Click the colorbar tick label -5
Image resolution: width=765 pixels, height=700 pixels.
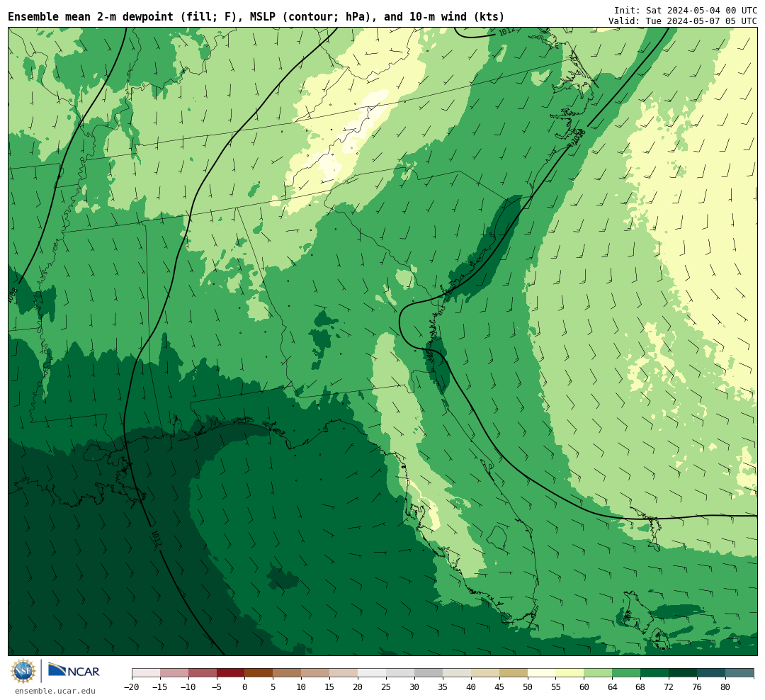(217, 687)
